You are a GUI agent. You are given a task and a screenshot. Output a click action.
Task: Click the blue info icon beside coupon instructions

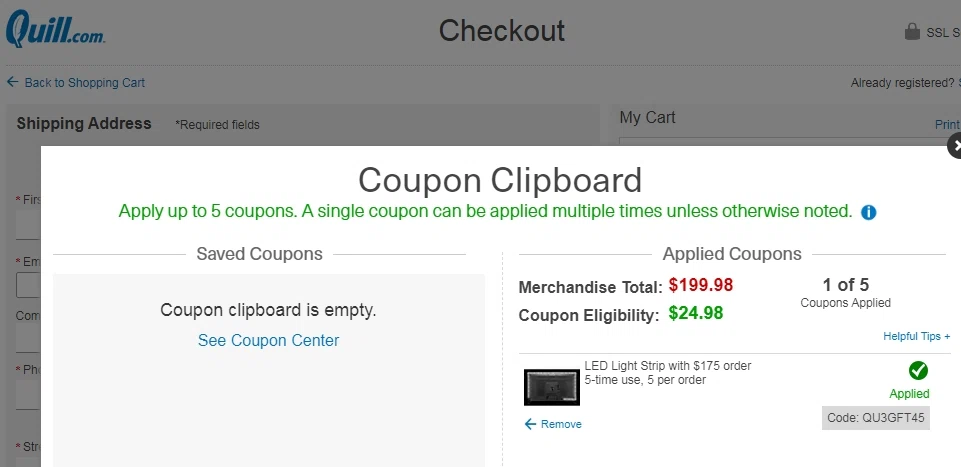point(868,212)
